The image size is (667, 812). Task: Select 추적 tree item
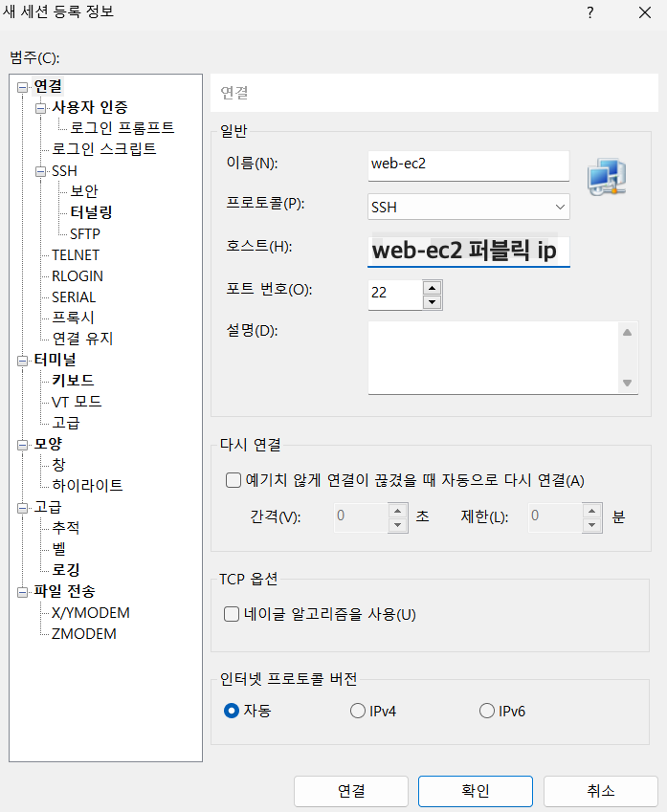(65, 528)
